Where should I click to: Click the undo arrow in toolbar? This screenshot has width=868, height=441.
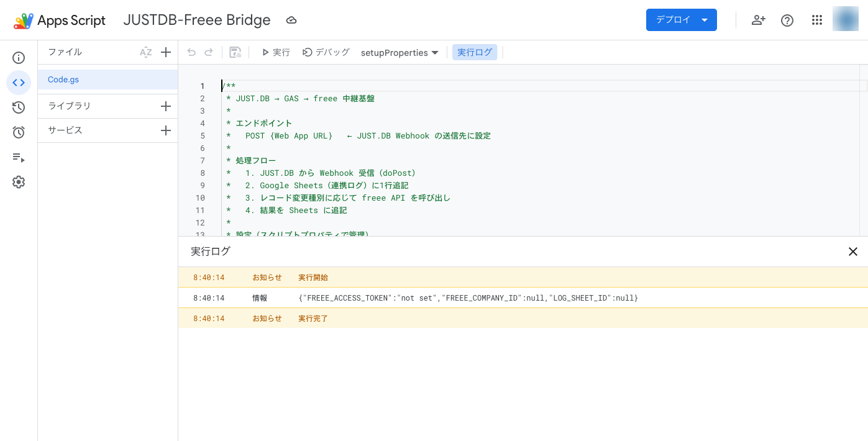(x=191, y=53)
